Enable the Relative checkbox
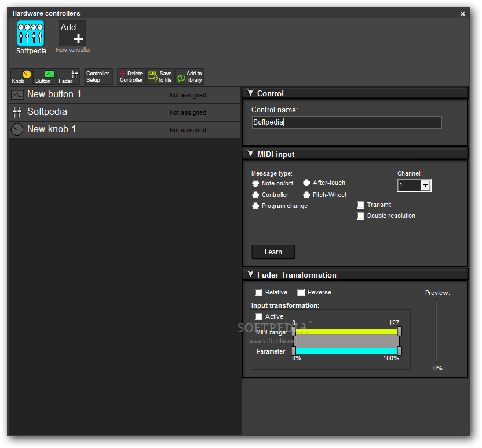482x448 pixels. click(259, 293)
